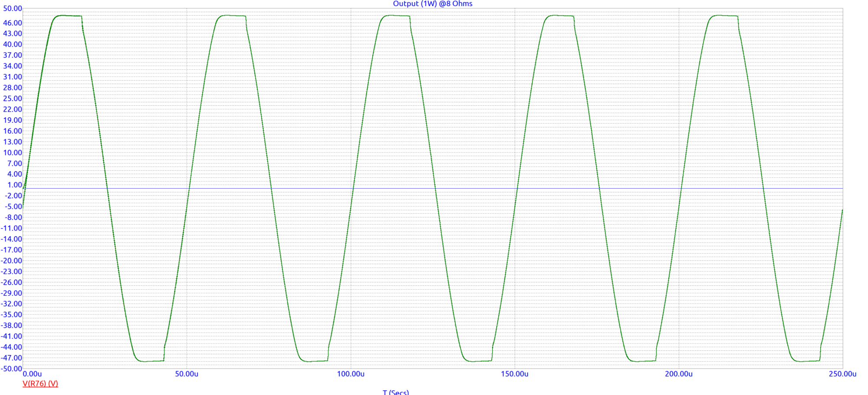Click the 31.00 y-axis value
The width and height of the screenshot is (868, 395).
tap(13, 77)
